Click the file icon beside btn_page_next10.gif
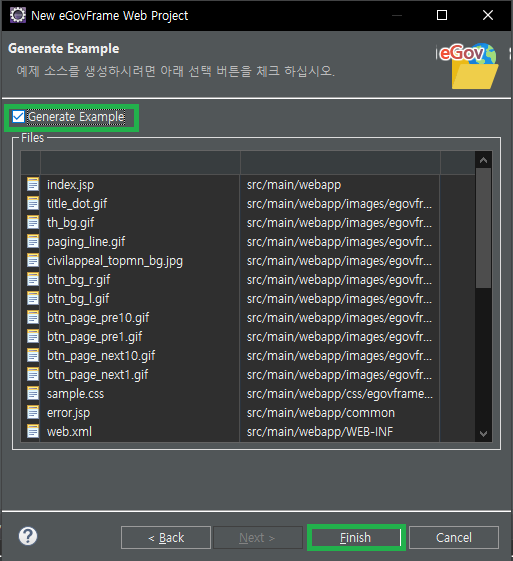Image resolution: width=513 pixels, height=561 pixels. point(33,355)
